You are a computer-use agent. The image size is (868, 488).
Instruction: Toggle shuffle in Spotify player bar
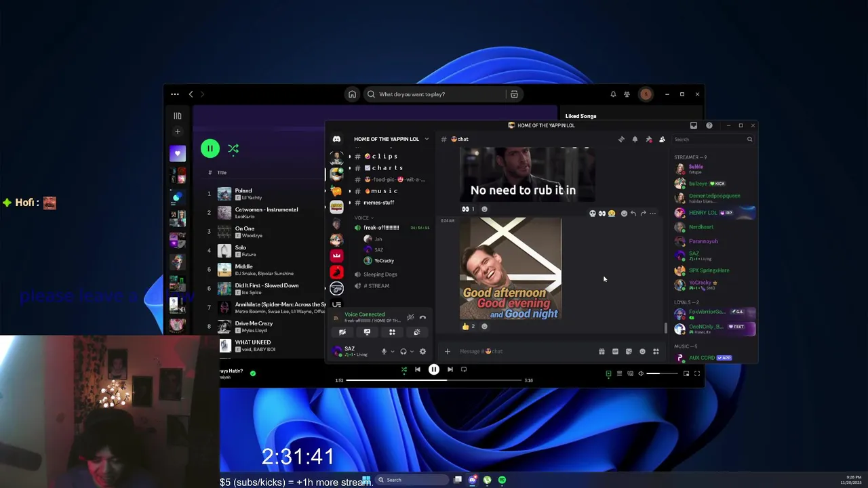404,369
